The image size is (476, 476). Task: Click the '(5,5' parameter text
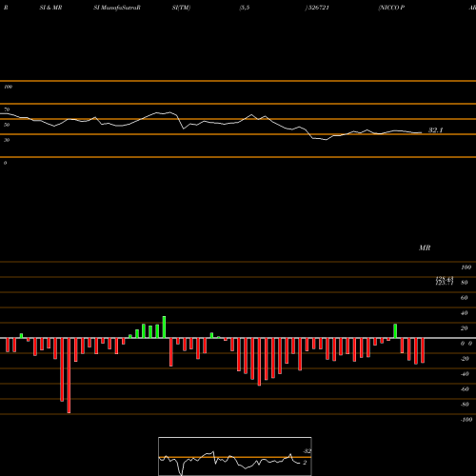pyautogui.click(x=245, y=8)
